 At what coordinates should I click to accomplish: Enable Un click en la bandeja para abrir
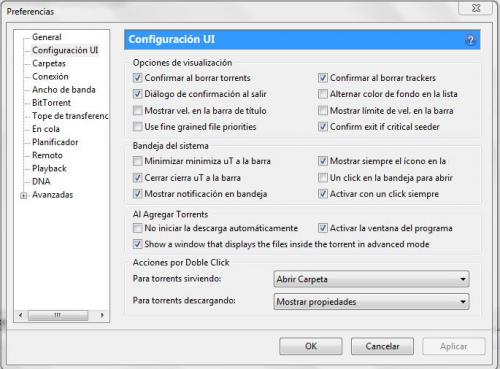point(323,178)
